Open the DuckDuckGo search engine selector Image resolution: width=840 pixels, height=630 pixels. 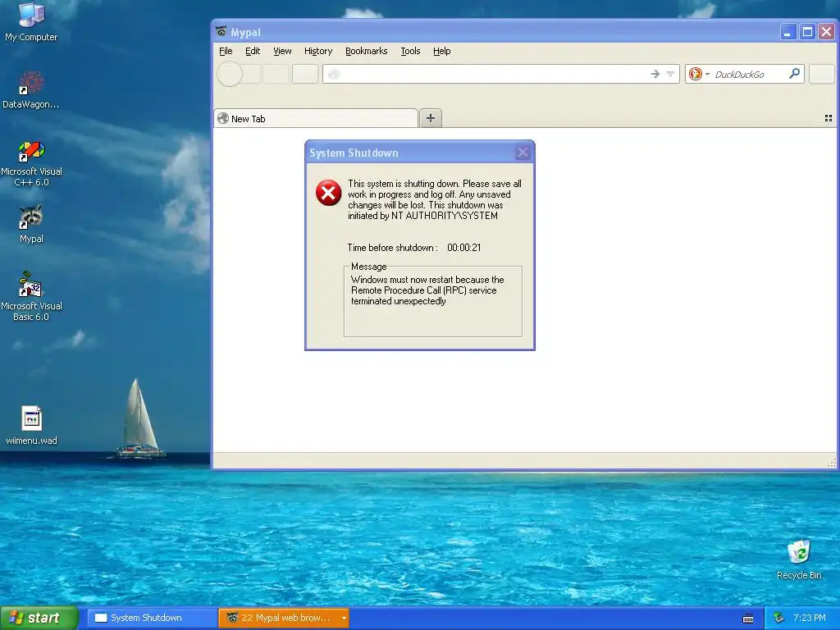(699, 74)
